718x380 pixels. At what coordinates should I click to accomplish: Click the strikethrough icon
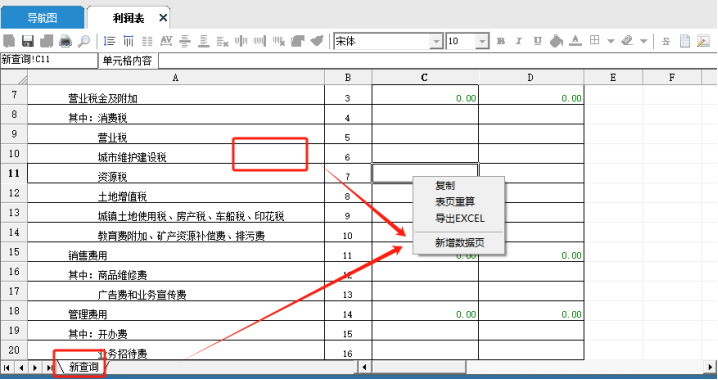[x=666, y=41]
